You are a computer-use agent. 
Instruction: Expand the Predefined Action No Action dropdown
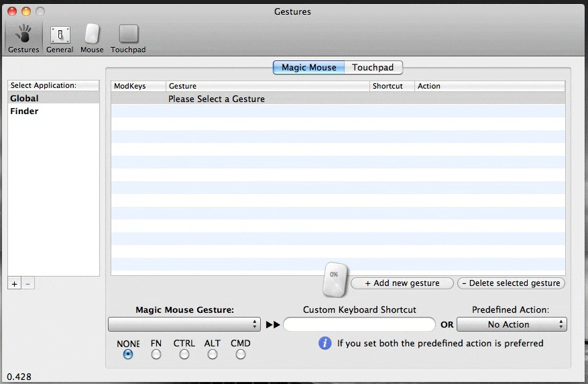coord(512,324)
